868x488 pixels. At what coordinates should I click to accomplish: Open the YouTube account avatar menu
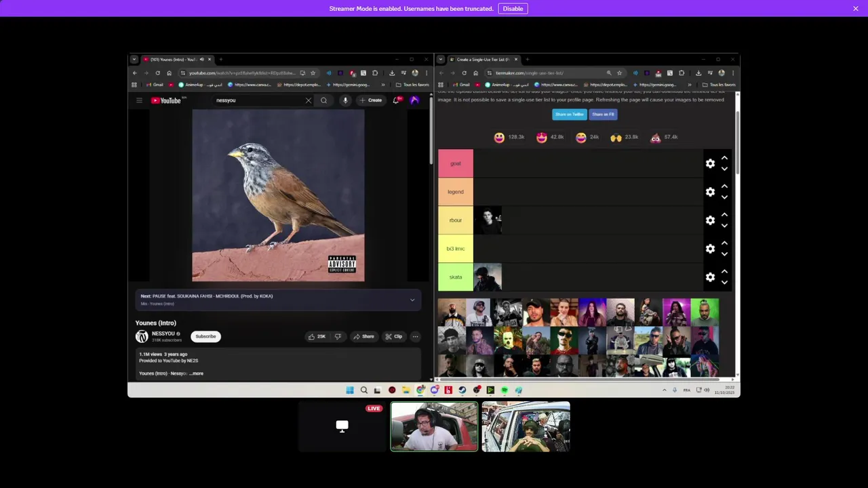[414, 100]
